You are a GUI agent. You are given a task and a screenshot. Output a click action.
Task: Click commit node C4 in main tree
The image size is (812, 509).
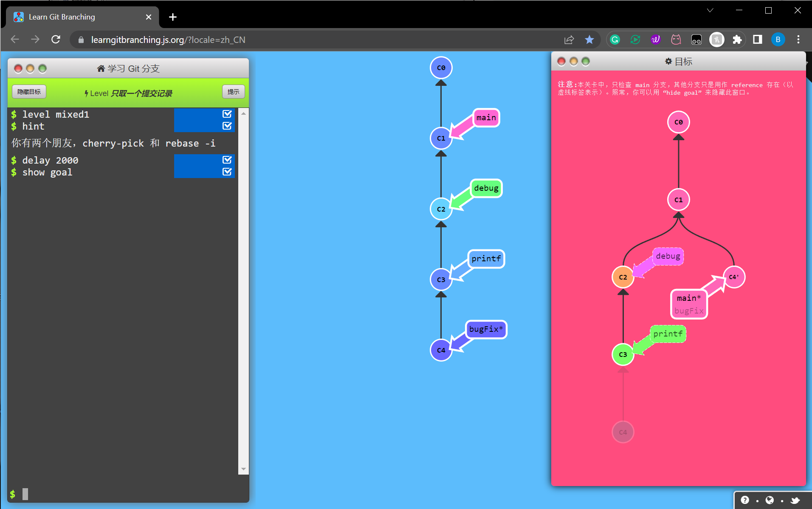point(441,350)
